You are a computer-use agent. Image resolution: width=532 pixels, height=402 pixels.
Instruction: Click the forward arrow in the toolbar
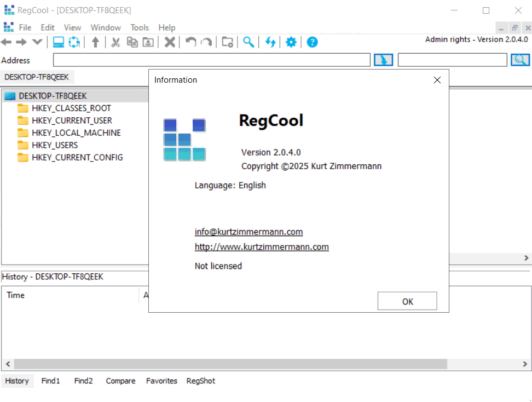(21, 42)
